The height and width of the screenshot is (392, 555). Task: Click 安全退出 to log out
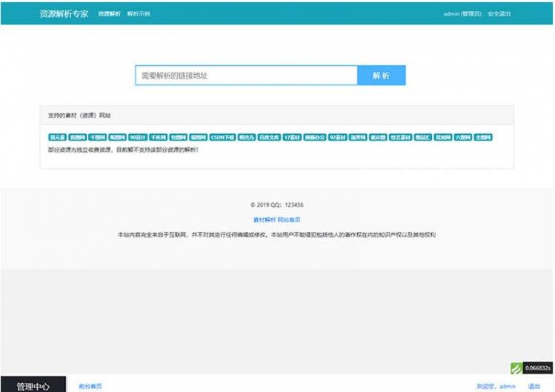click(499, 14)
